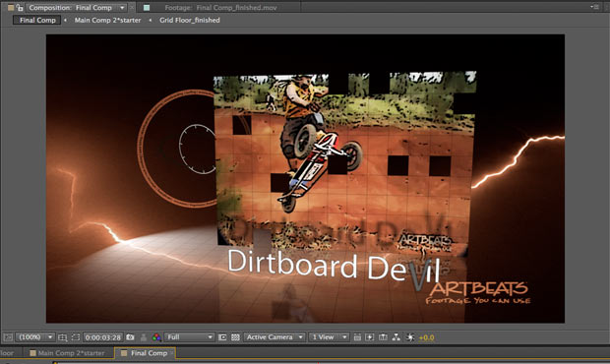Open the Comp Flowchart view
610x364 pixels.
tap(396, 337)
